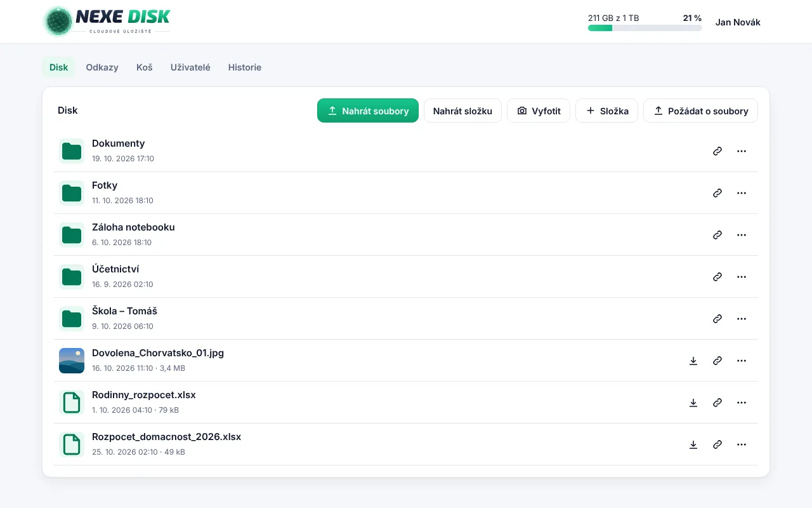Viewport: 812px width, 508px height.
Task: Create new folder with Složka button
Action: coord(606,110)
